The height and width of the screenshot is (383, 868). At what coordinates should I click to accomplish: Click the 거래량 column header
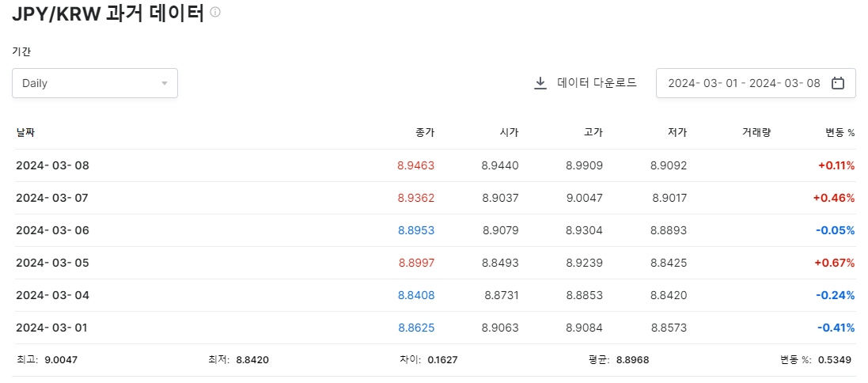pyautogui.click(x=756, y=132)
